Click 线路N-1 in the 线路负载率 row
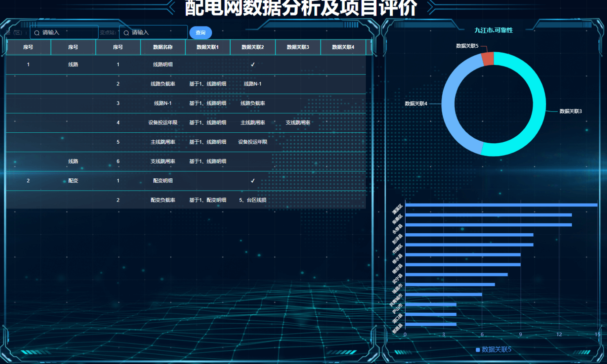607x364 pixels. (253, 84)
